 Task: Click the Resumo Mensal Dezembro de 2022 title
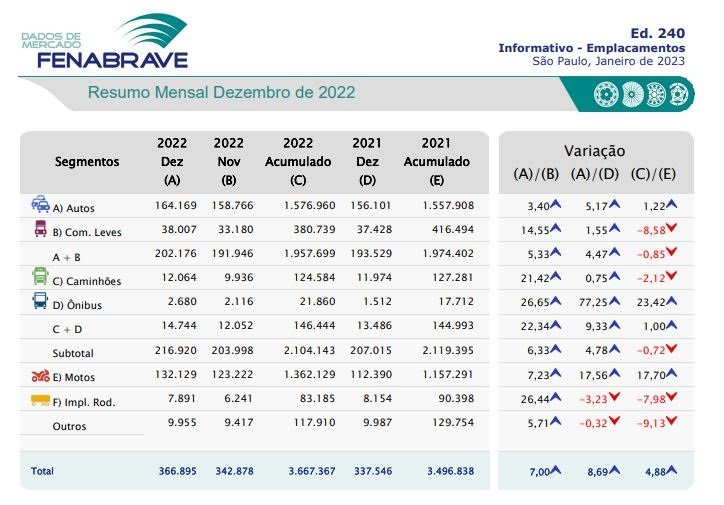click(221, 93)
